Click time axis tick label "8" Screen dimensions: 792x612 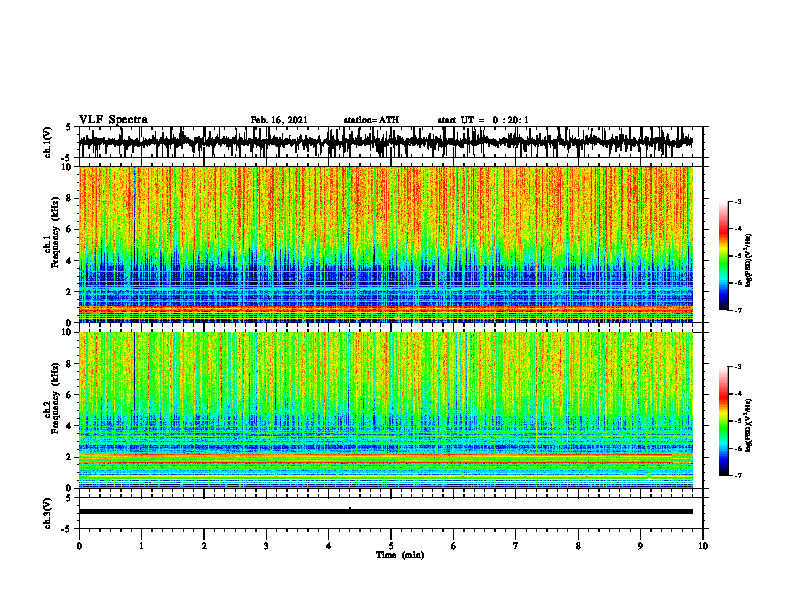pyautogui.click(x=578, y=546)
